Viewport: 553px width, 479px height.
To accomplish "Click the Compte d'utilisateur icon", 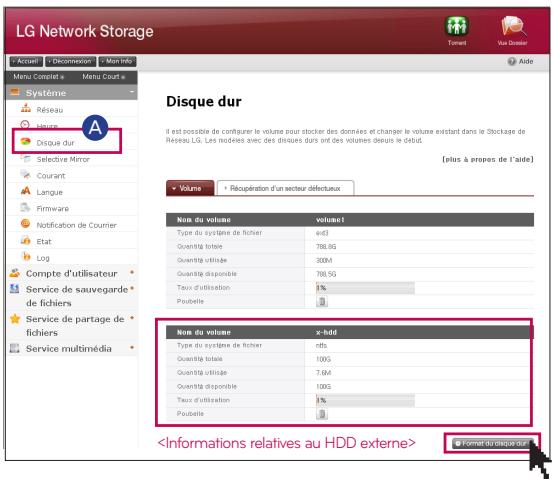I will pyautogui.click(x=14, y=273).
